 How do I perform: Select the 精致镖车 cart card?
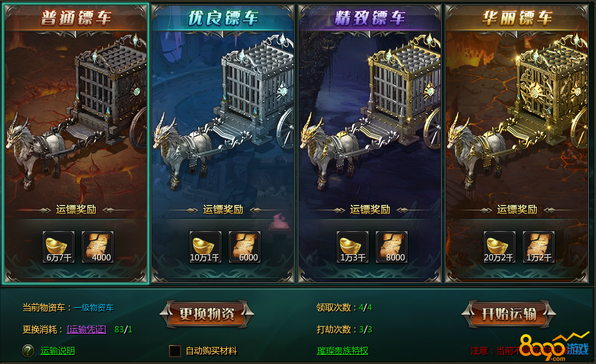(370, 144)
